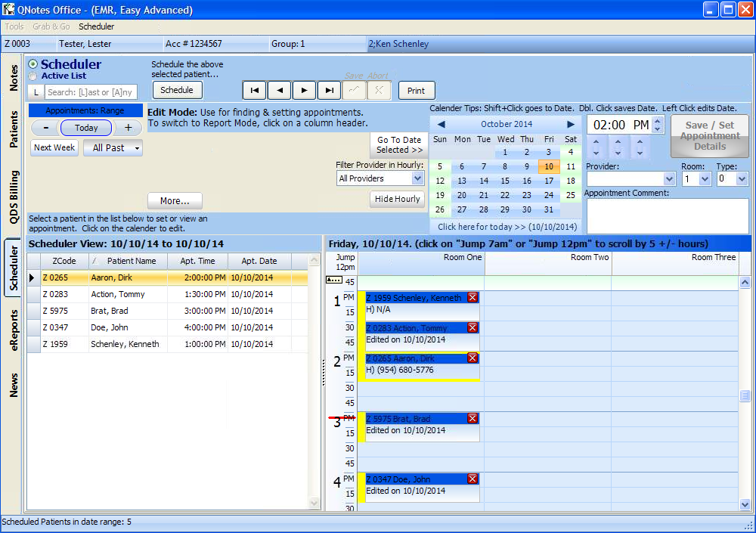The height and width of the screenshot is (533, 756).
Task: Click the next-record arrow navigation icon
Action: 304,89
